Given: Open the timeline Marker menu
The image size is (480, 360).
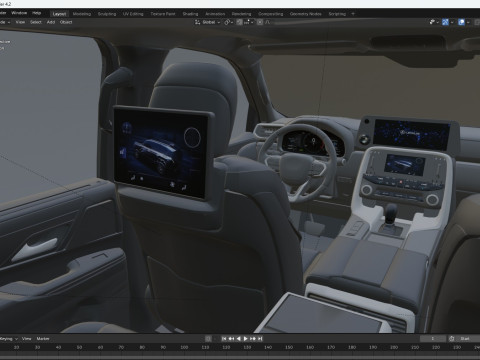Looking at the screenshot, I should [x=43, y=339].
